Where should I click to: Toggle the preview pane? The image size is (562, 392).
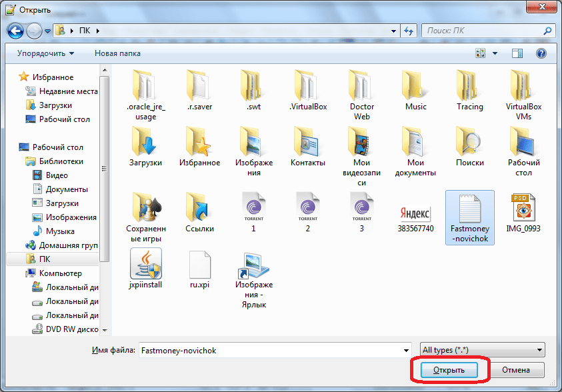tap(517, 53)
